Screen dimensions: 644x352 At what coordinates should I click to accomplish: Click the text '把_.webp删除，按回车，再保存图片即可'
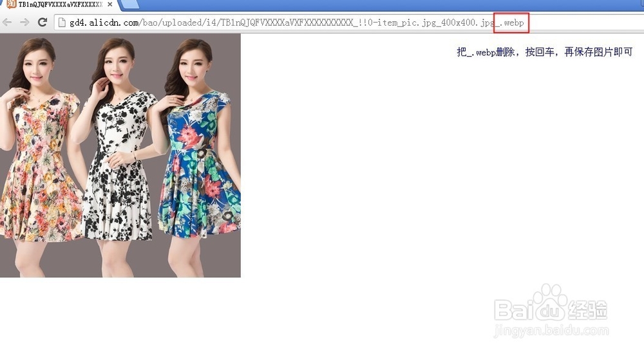pos(545,52)
